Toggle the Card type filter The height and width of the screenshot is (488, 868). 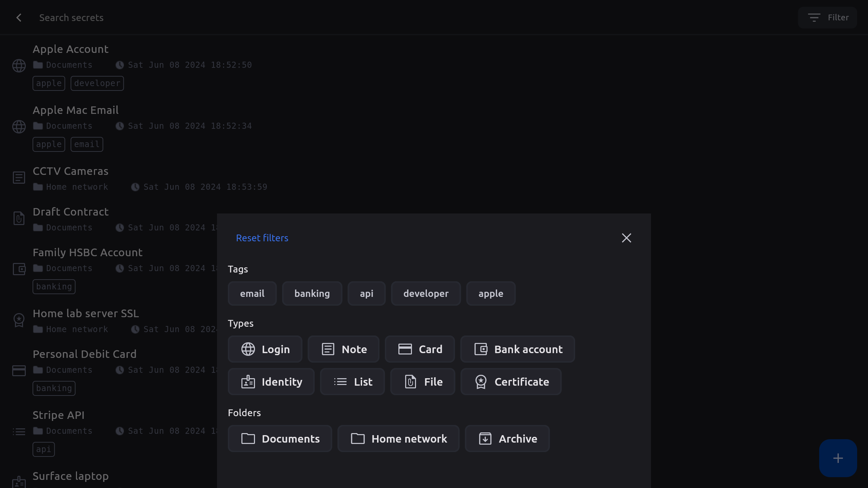420,349
